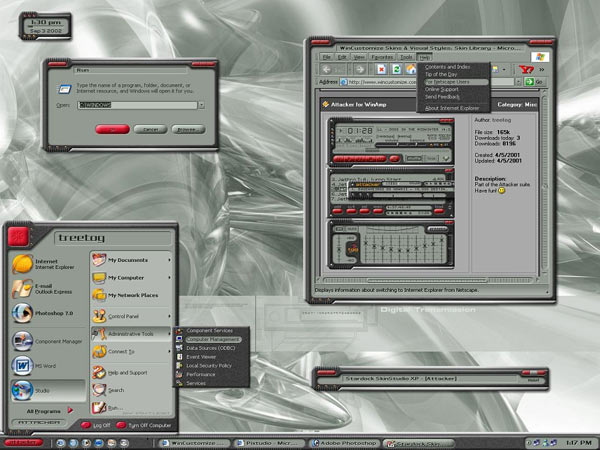Click the desktop clock widget showing Sep 3 2002

(x=45, y=26)
